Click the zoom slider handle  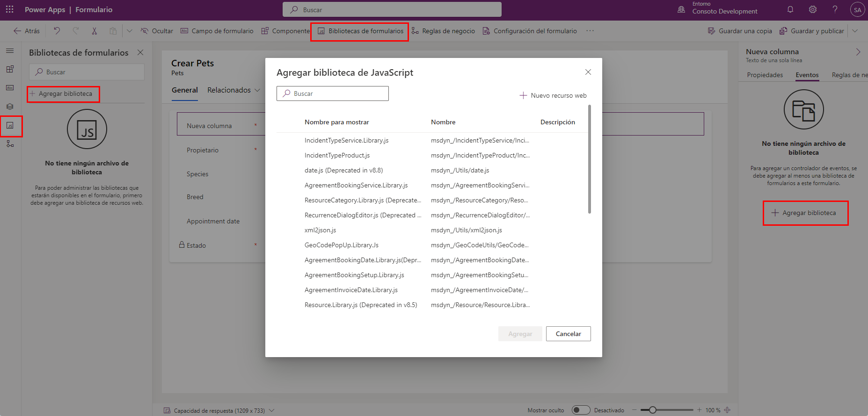click(x=652, y=410)
